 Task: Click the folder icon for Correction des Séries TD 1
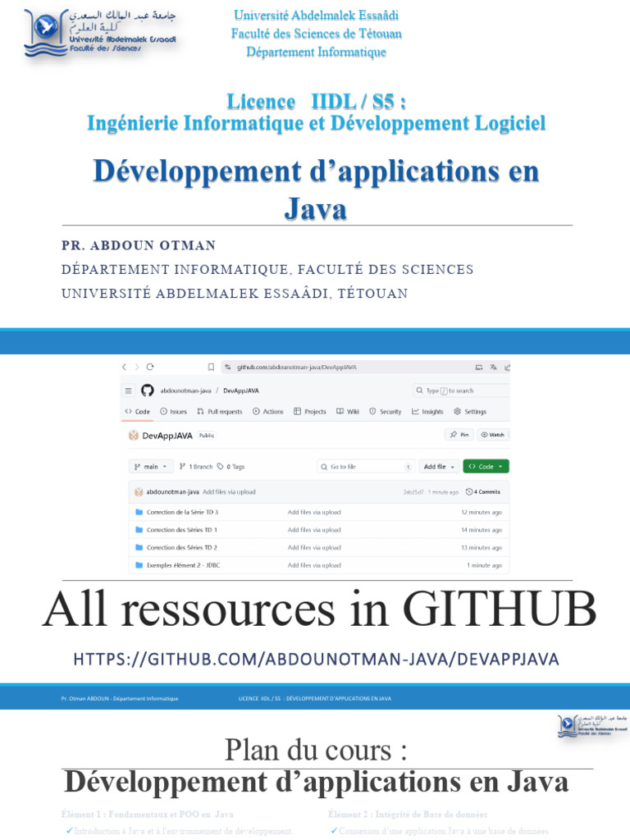139,530
